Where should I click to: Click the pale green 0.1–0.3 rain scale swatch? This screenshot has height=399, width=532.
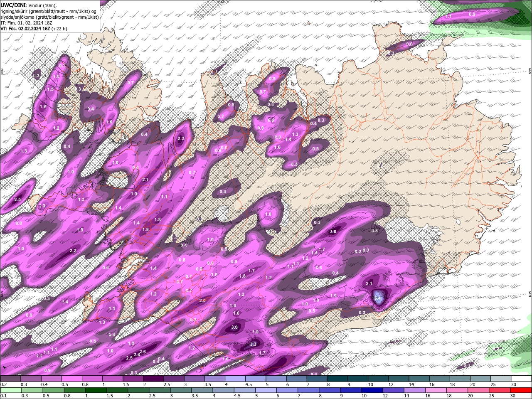pyautogui.click(x=10, y=390)
